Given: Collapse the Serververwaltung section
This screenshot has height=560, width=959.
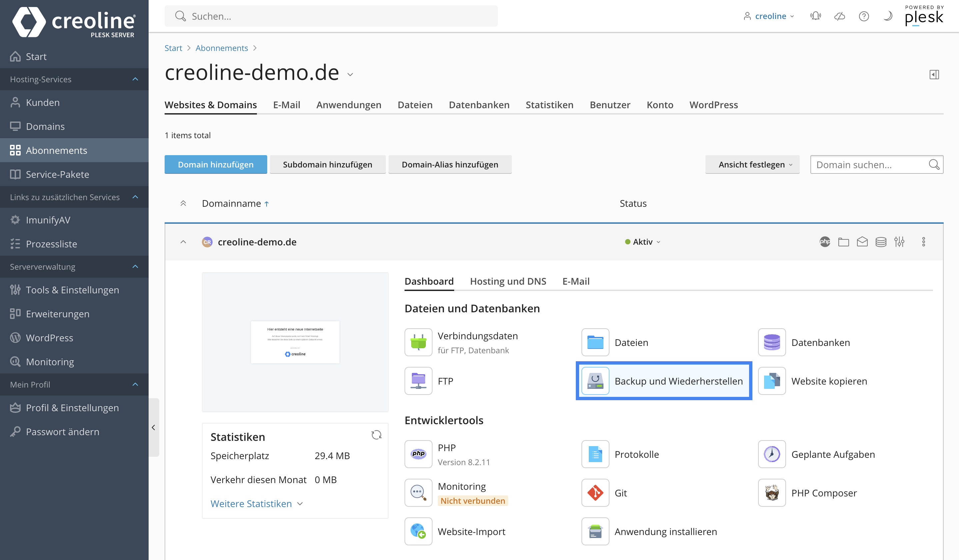Looking at the screenshot, I should click(135, 266).
